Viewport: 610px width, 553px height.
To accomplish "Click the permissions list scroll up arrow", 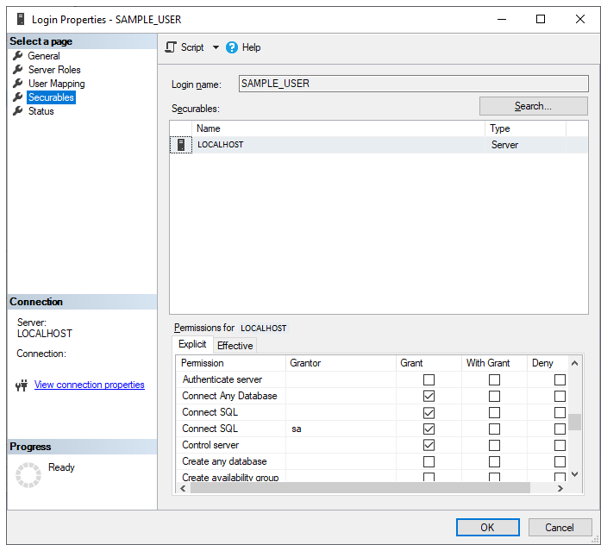I will (575, 363).
